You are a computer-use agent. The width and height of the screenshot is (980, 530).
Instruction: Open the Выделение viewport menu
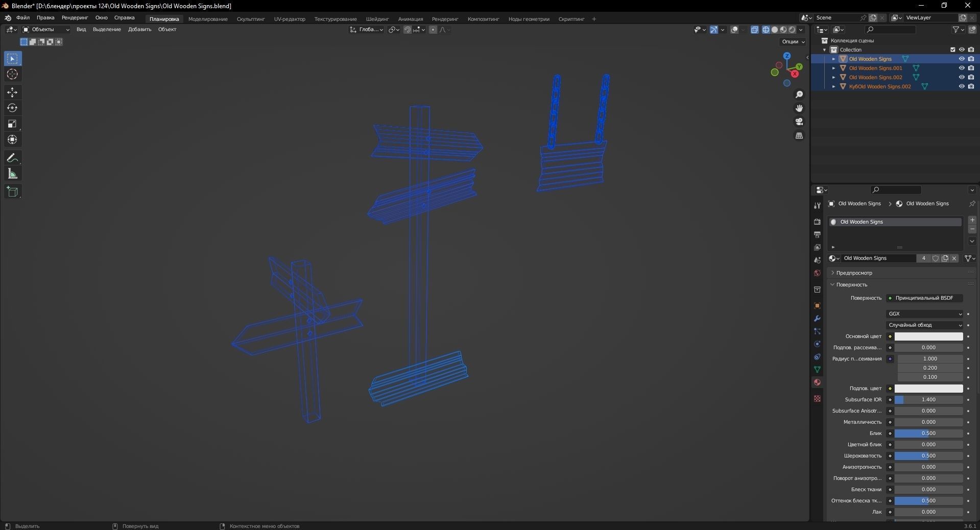[x=107, y=30]
